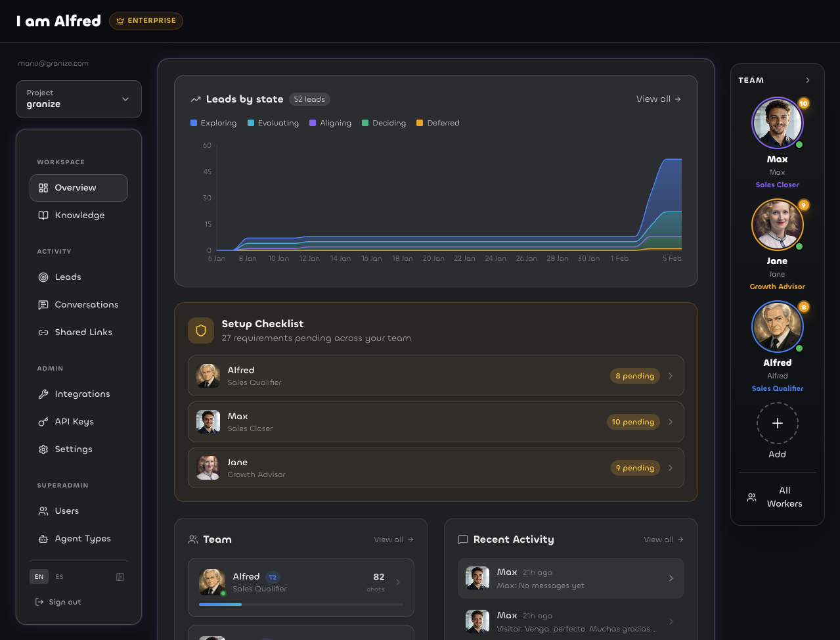Expand Alfred's 8 pending checklist row
The width and height of the screenshot is (840, 640).
tap(435, 376)
